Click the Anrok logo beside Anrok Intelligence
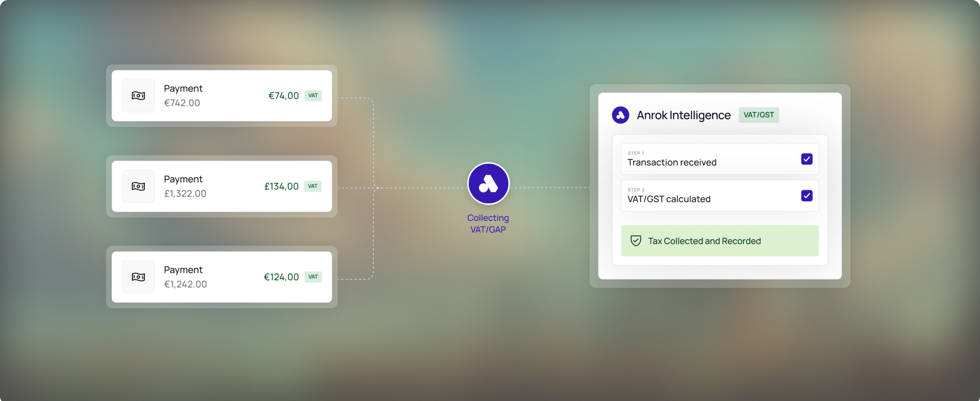The height and width of the screenshot is (401, 980). [x=620, y=115]
